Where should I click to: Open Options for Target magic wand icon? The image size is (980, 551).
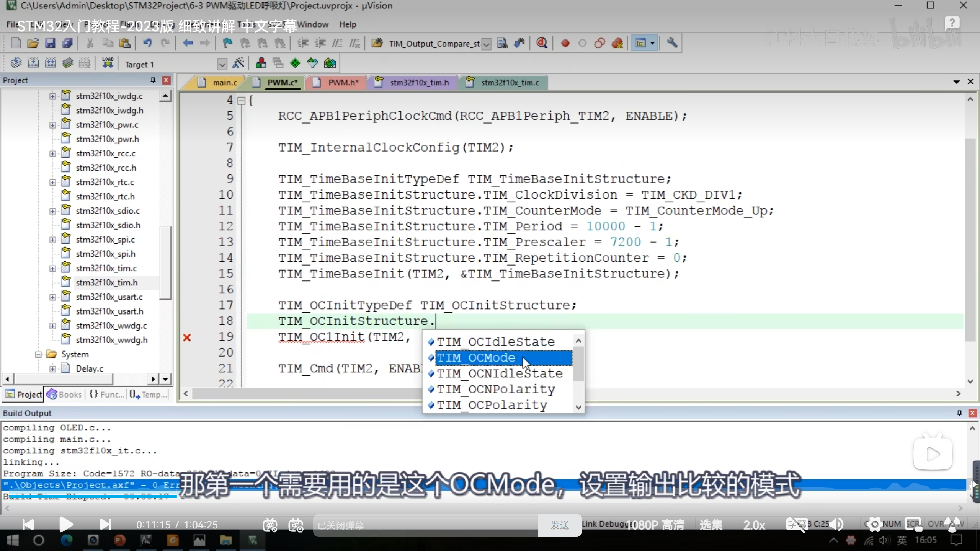(x=238, y=64)
